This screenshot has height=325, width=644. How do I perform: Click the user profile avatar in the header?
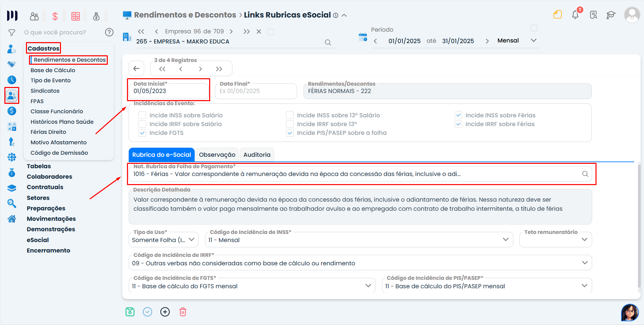pyautogui.click(x=632, y=15)
